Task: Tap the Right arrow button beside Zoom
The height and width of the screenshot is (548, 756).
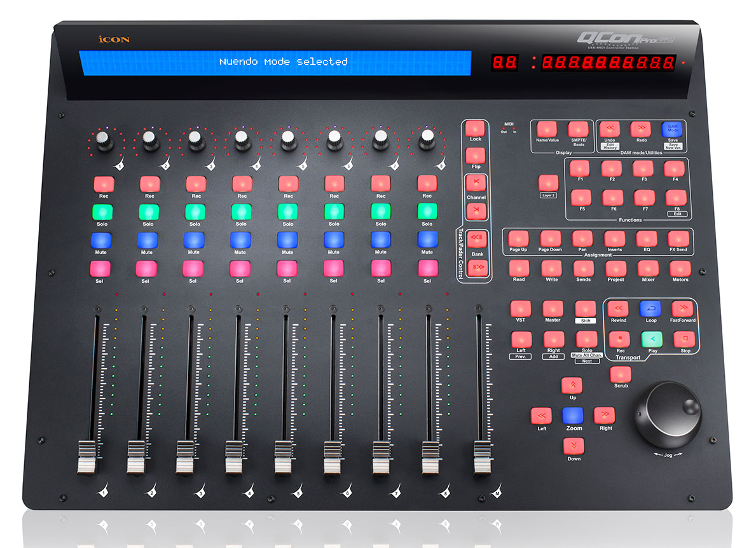Action: point(605,416)
